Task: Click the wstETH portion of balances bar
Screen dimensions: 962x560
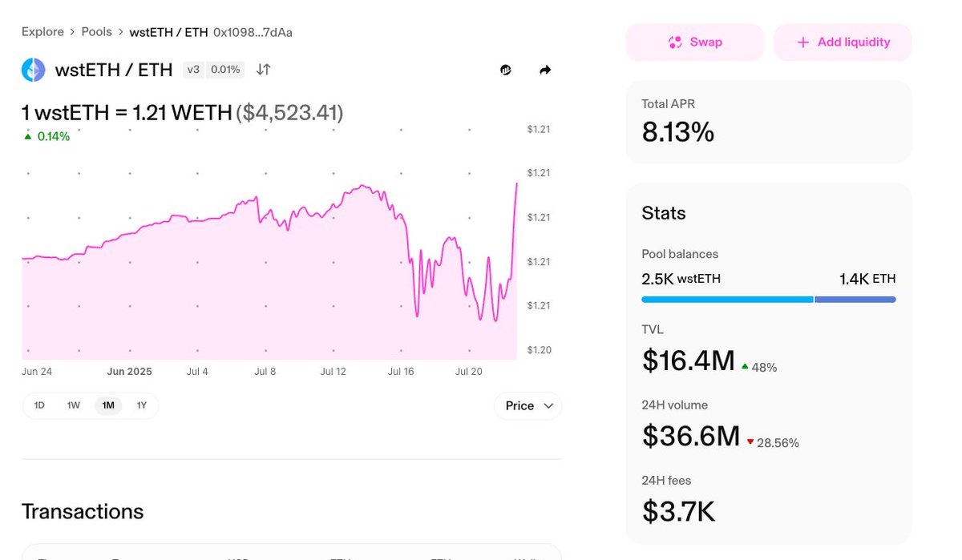Action: 727,300
